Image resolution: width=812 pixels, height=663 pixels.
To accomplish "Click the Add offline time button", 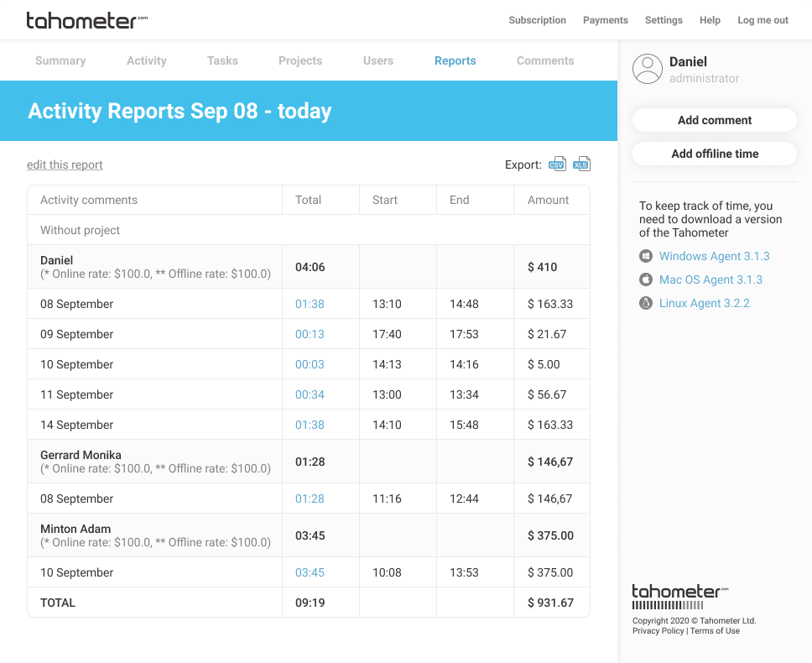I will [715, 154].
